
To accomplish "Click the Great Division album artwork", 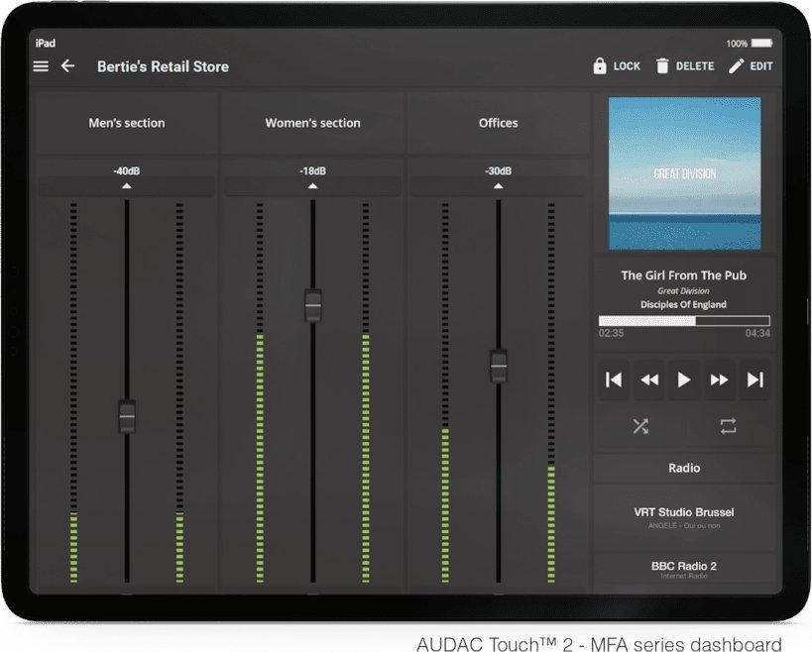I will tap(684, 173).
